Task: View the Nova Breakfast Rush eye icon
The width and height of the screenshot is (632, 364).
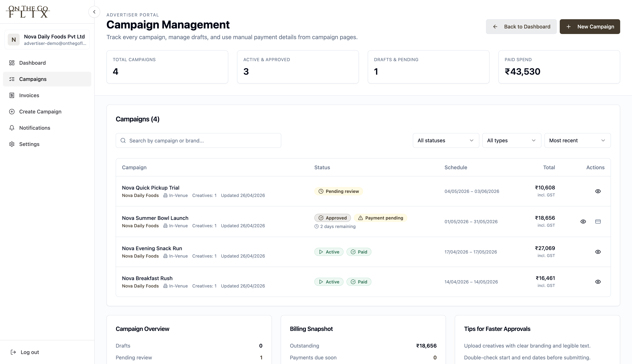Action: tap(598, 282)
